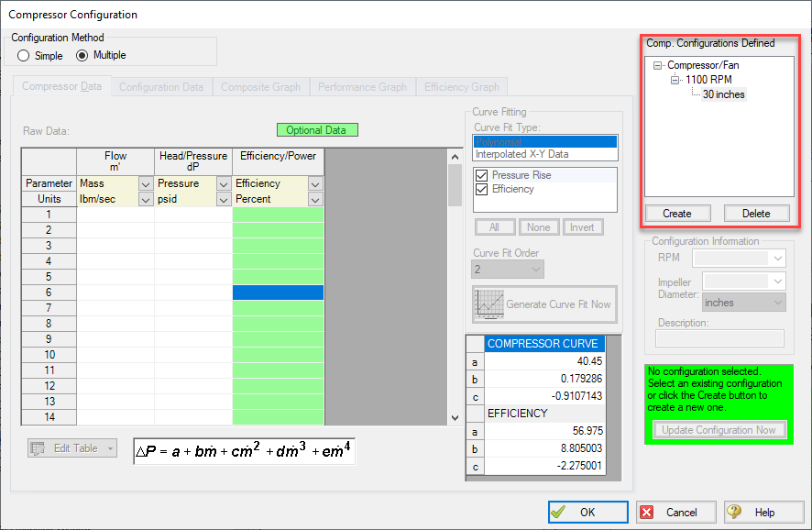Choose Interpolated X-Y Data curve fit type
The height and width of the screenshot is (530, 812).
[x=521, y=154]
